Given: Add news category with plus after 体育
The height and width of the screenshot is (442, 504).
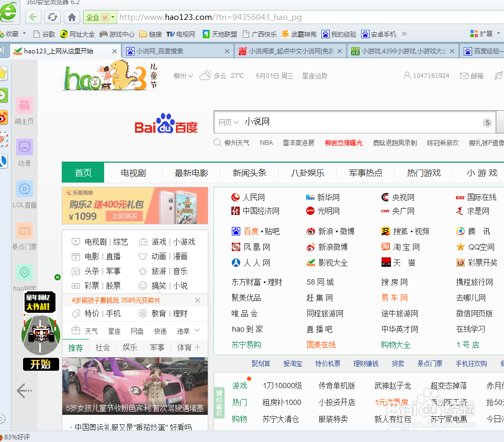Looking at the screenshot, I should 198,347.
